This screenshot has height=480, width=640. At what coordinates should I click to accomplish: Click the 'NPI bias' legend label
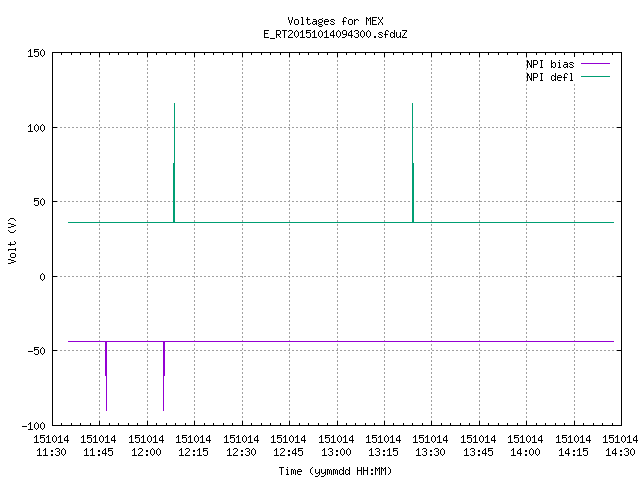550,64
